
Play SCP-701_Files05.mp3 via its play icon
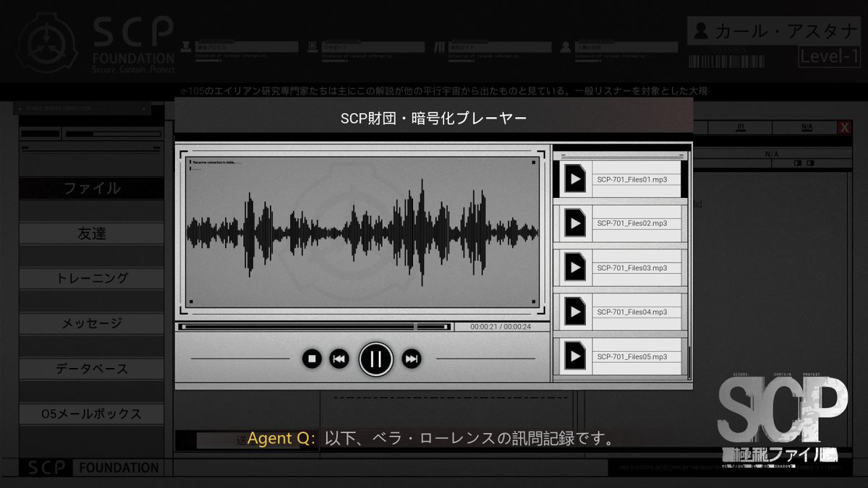[x=575, y=356]
